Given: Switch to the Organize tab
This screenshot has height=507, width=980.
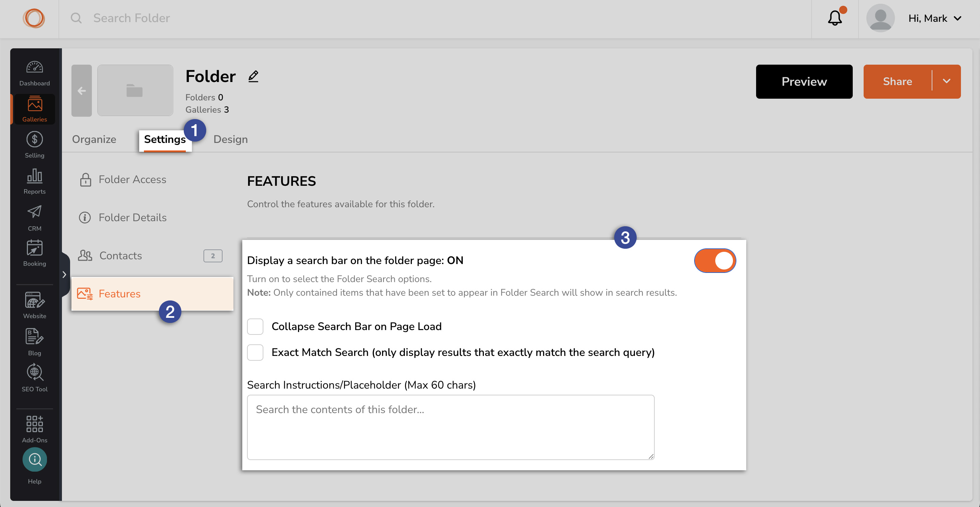Looking at the screenshot, I should [94, 139].
